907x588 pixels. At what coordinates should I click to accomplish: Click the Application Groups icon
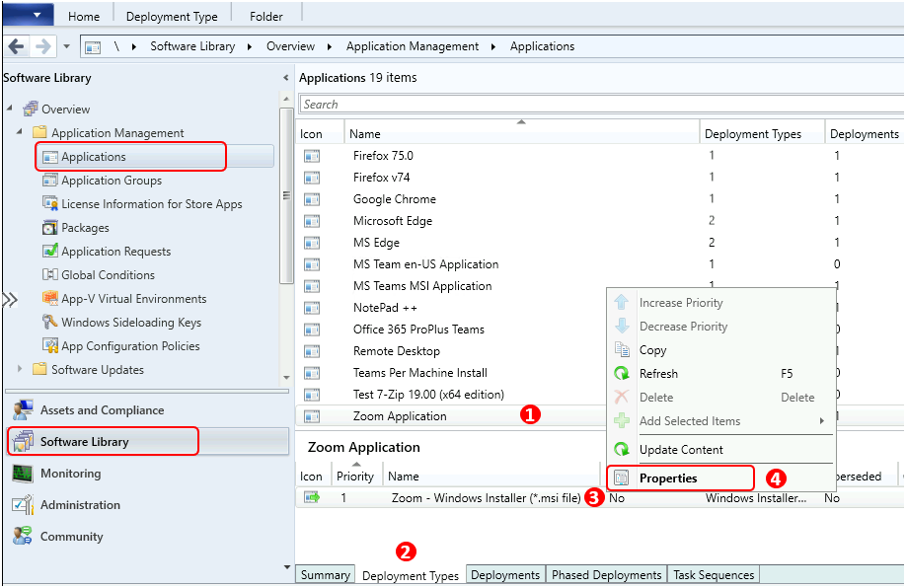(50, 181)
